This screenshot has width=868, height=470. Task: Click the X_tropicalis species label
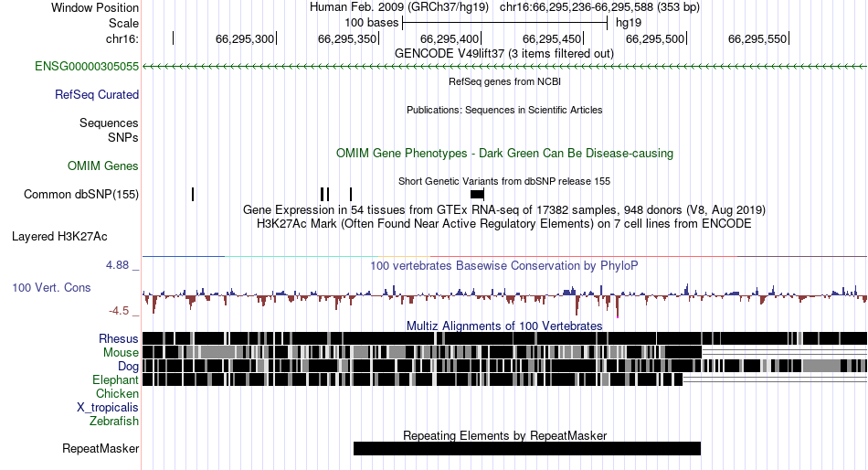point(108,408)
